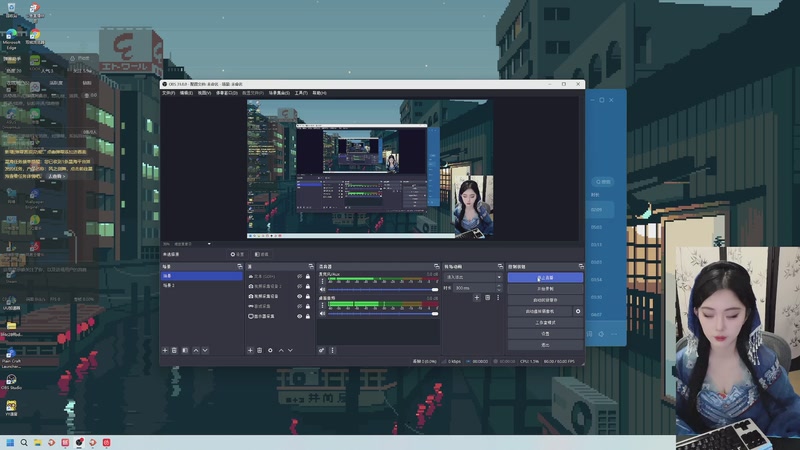Open Audio Mixer footer three-dot menu
800x450 pixels.
click(332, 351)
